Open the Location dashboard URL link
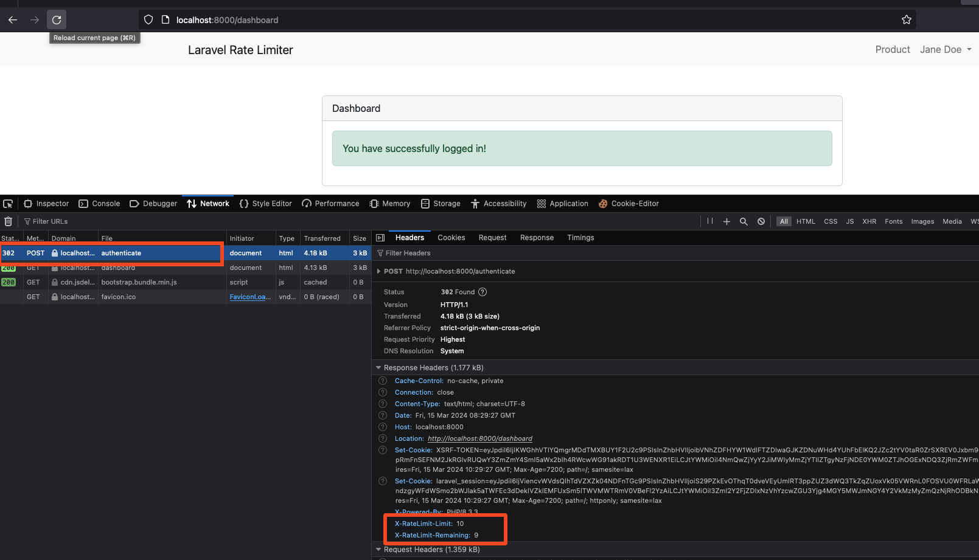The image size is (979, 560). pyautogui.click(x=479, y=438)
